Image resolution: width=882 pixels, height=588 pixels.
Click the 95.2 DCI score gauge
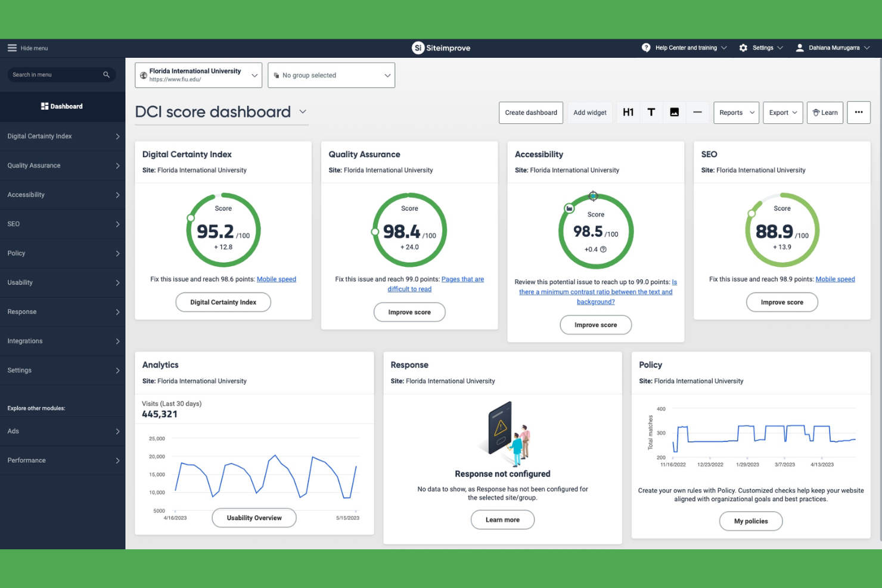(x=223, y=230)
